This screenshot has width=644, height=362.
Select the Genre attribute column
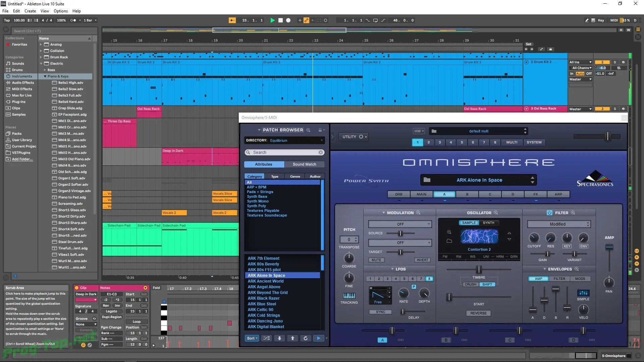coord(295,177)
